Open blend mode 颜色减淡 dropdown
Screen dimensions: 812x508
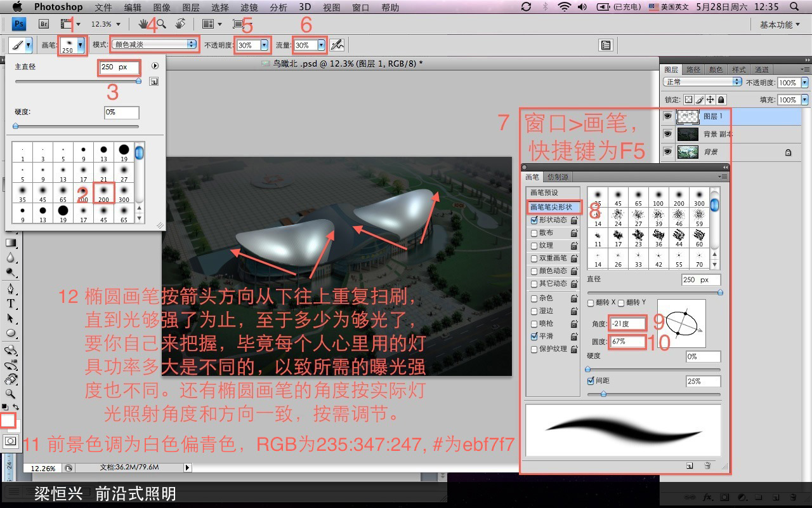tap(154, 44)
